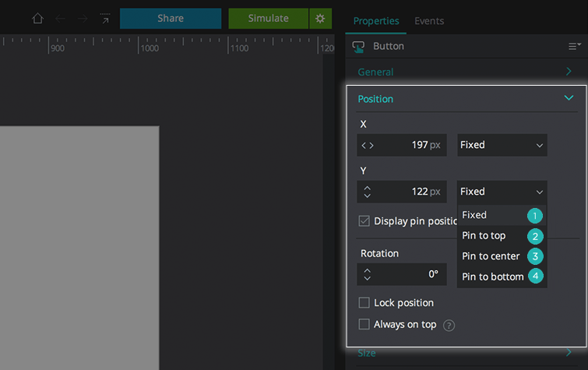The height and width of the screenshot is (370, 588).
Task: Click the Rotation label
Action: coord(379,254)
